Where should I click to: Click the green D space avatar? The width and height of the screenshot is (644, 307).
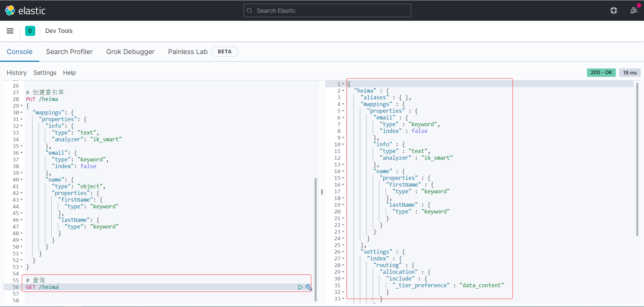point(30,31)
